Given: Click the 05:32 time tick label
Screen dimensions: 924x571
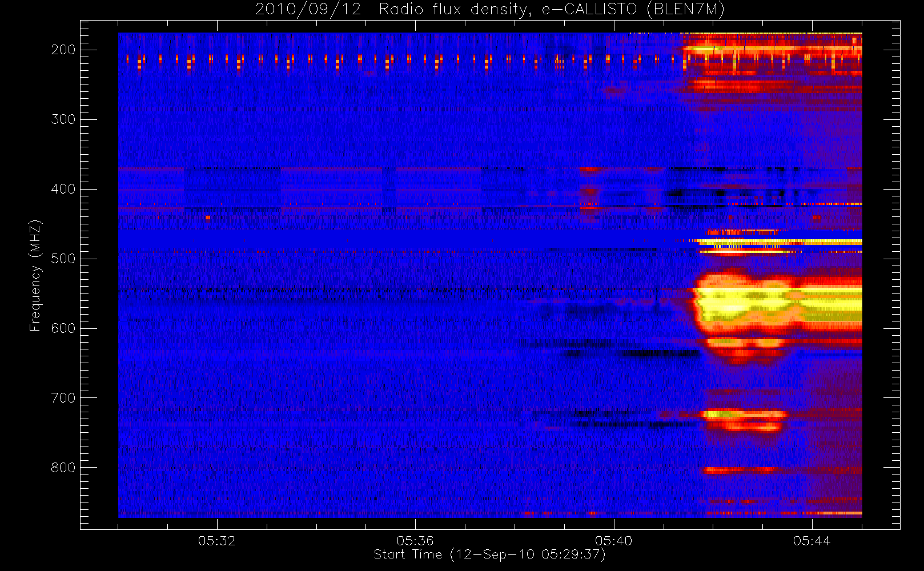Looking at the screenshot, I should point(217,540).
